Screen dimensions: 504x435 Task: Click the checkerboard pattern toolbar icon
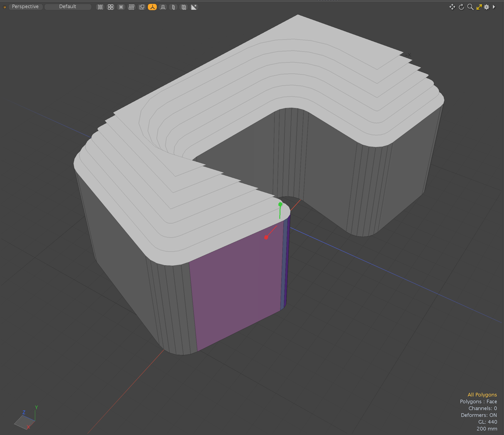click(x=100, y=7)
